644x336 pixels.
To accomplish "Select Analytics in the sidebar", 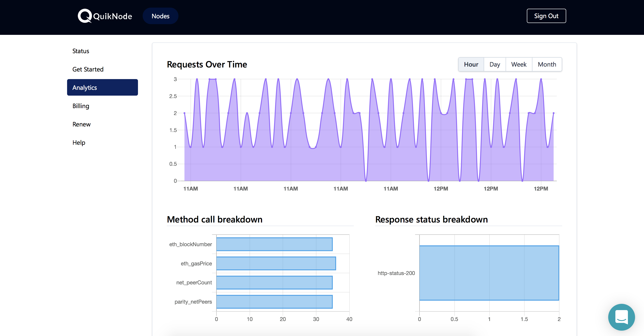I will [x=102, y=87].
